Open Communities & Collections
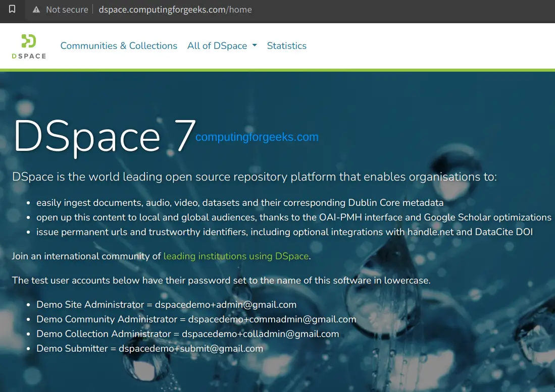The height and width of the screenshot is (392, 555). point(118,45)
